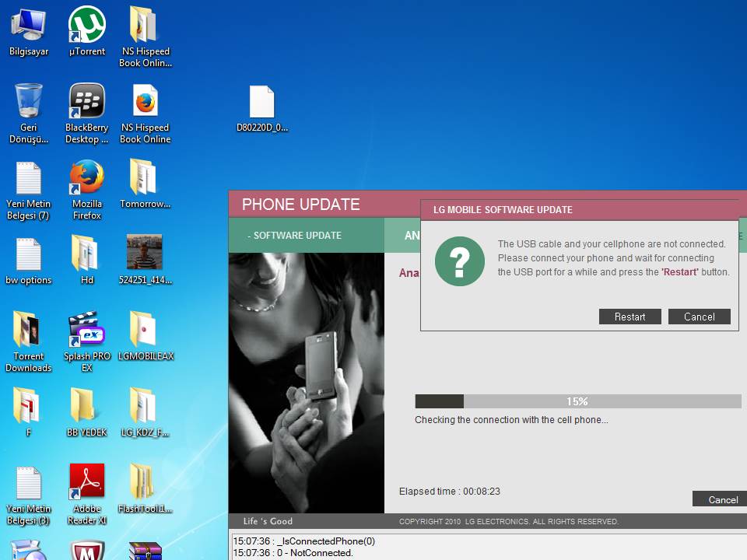Viewport: 747px width, 560px height.
Task: Open Yeni Metin Belgesi (3) text file
Action: click(x=29, y=495)
